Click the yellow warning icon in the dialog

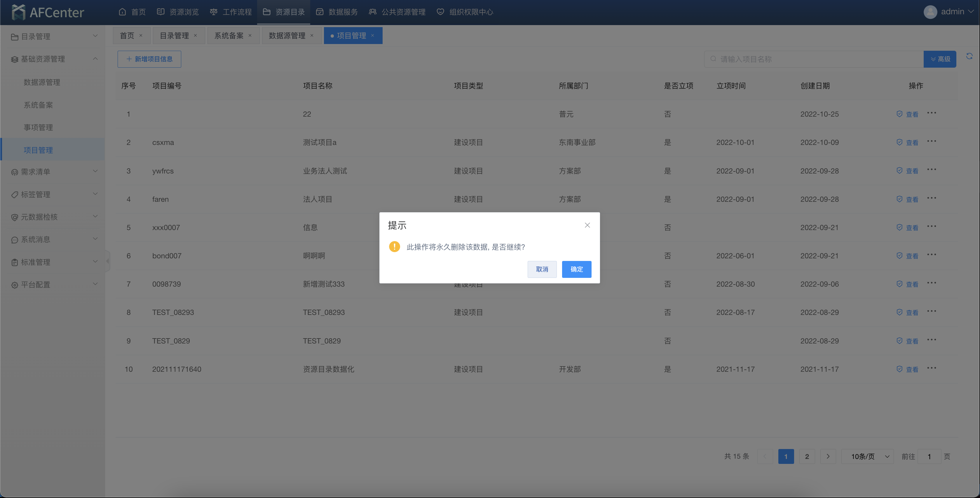tap(395, 247)
